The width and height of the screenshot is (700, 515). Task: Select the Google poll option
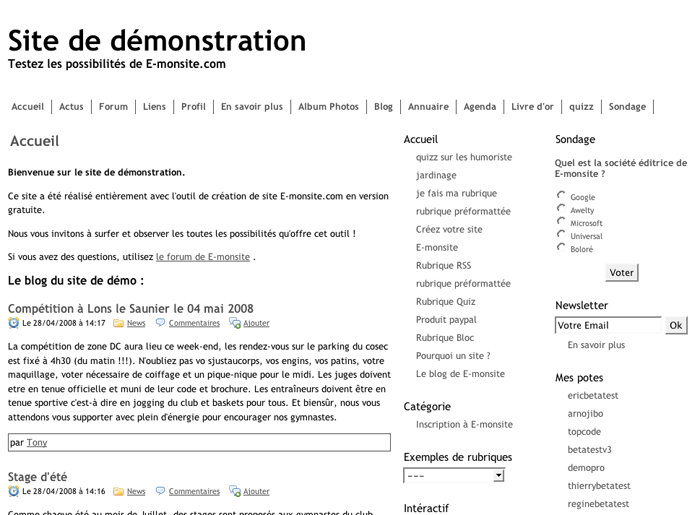(x=561, y=195)
